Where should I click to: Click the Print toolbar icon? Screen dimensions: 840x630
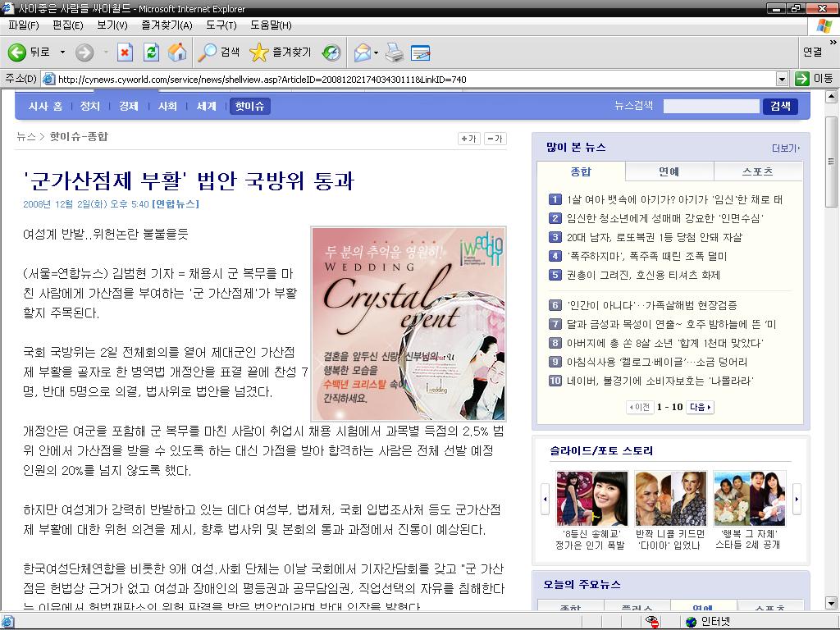click(x=395, y=52)
